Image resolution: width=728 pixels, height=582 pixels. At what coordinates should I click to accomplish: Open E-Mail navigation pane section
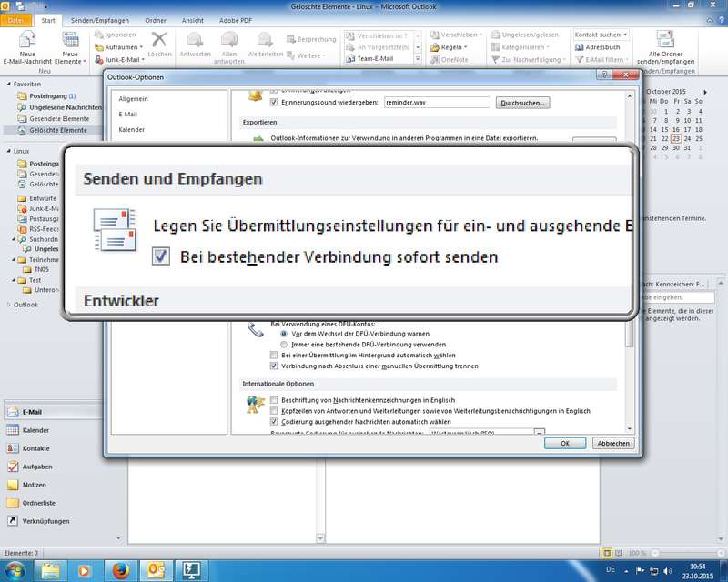point(53,412)
